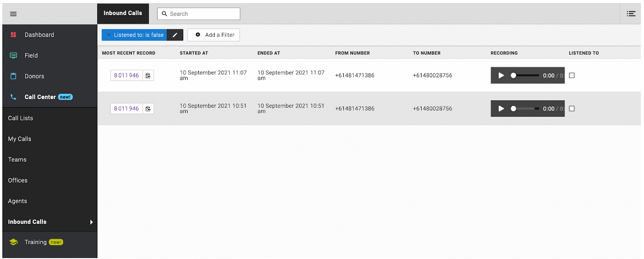This screenshot has width=644, height=259.
Task: Click From Number +61481471386 in 10:51 am row
Action: point(355,109)
